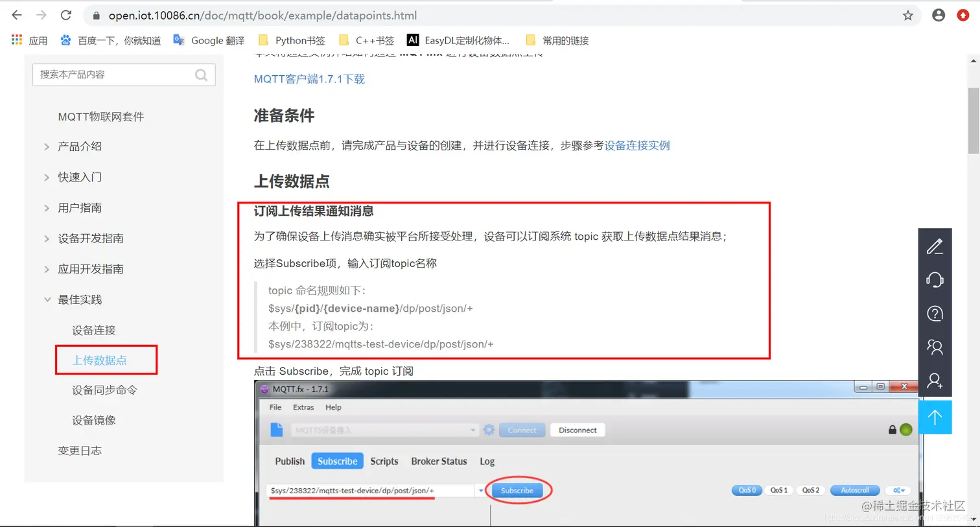The height and width of the screenshot is (527, 980).
Task: Click the browser forward arrow
Action: coord(41,15)
